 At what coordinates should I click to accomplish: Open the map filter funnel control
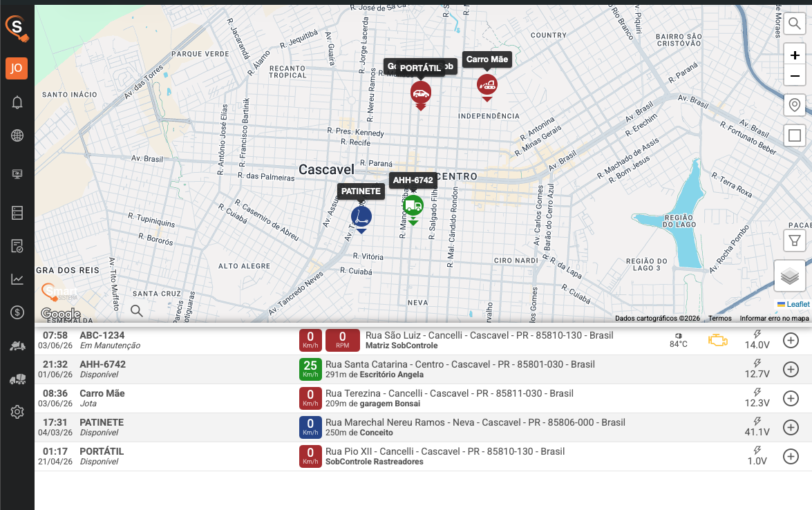pos(795,240)
